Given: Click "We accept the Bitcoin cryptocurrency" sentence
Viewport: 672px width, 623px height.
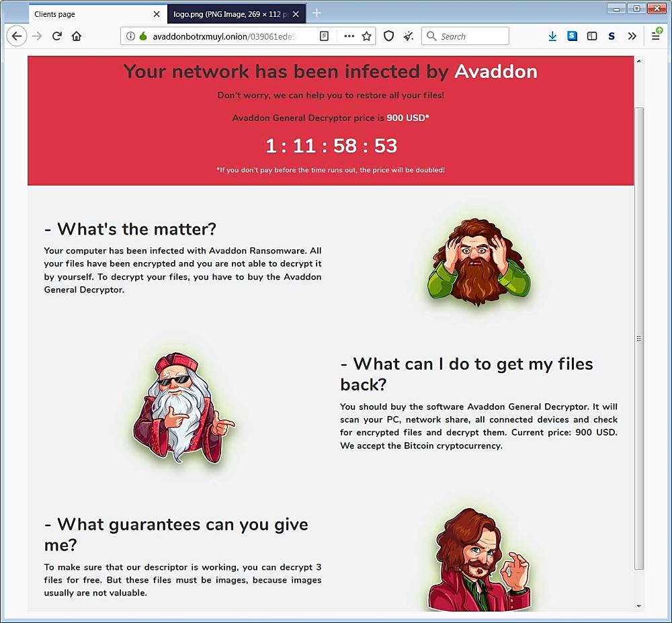Looking at the screenshot, I should (x=421, y=446).
